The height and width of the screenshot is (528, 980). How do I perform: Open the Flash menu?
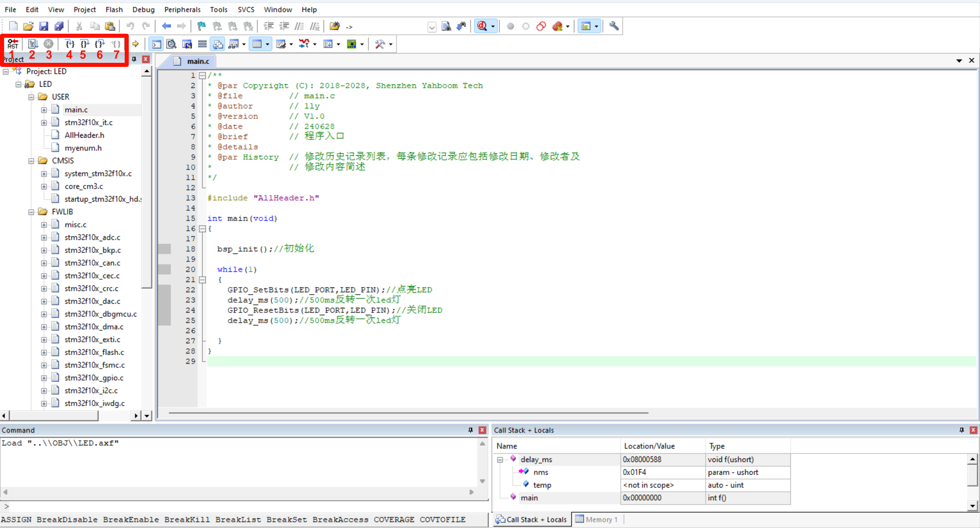[x=114, y=9]
